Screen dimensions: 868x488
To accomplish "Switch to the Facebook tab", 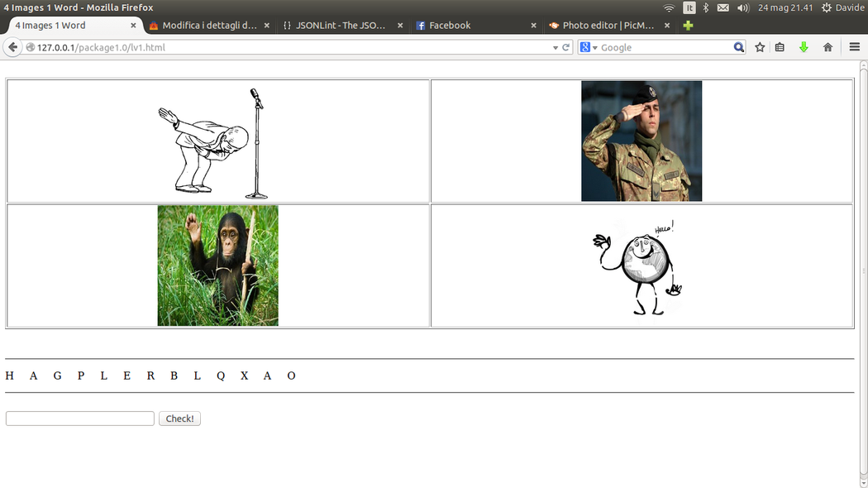I will 450,26.
